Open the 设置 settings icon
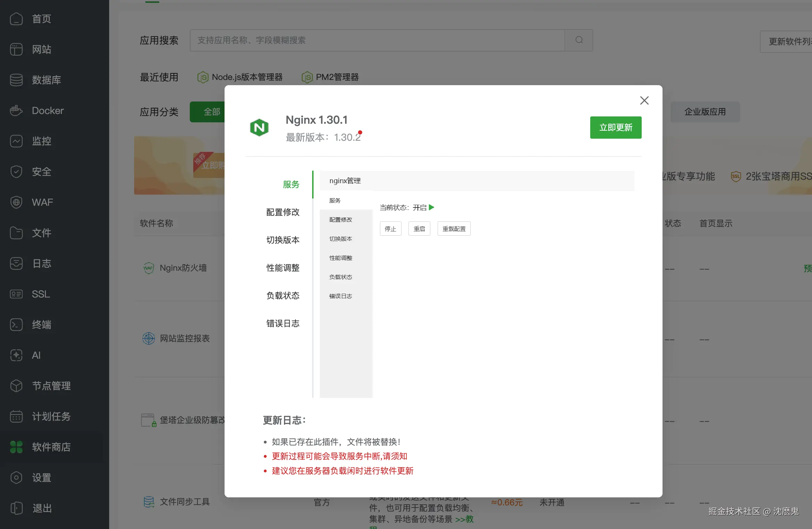 (16, 478)
